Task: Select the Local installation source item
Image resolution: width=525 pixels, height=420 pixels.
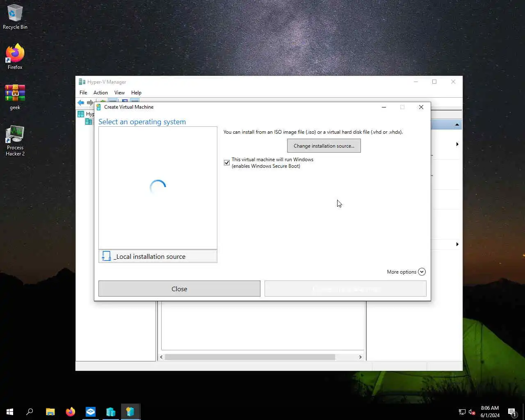Action: tap(158, 256)
